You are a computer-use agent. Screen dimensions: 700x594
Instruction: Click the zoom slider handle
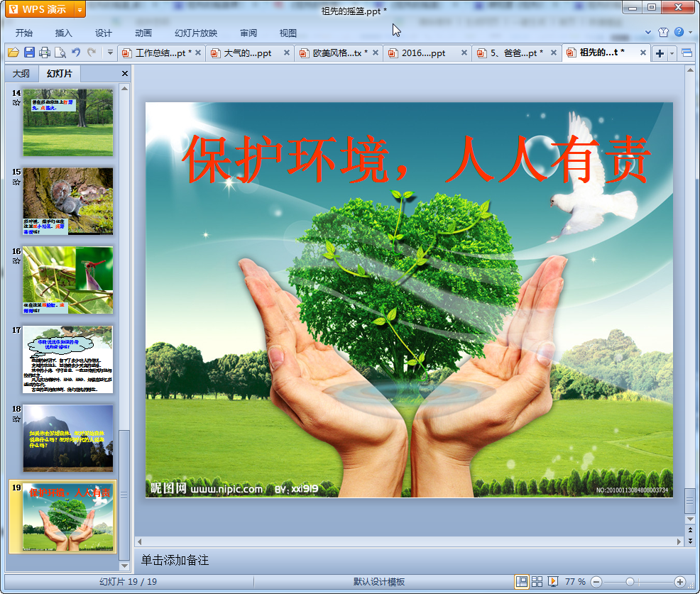(630, 581)
